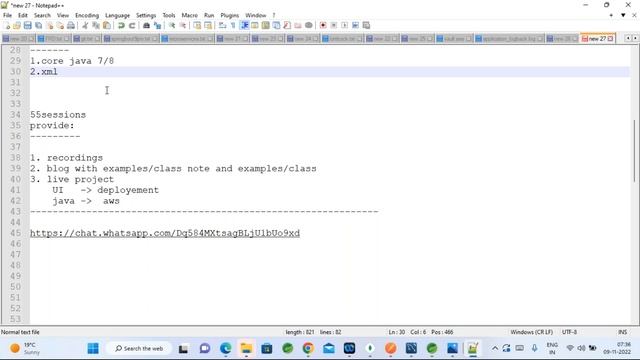The image size is (640, 360).
Task: Click Windows (CR LF) line ending in status bar
Action: [x=531, y=332]
